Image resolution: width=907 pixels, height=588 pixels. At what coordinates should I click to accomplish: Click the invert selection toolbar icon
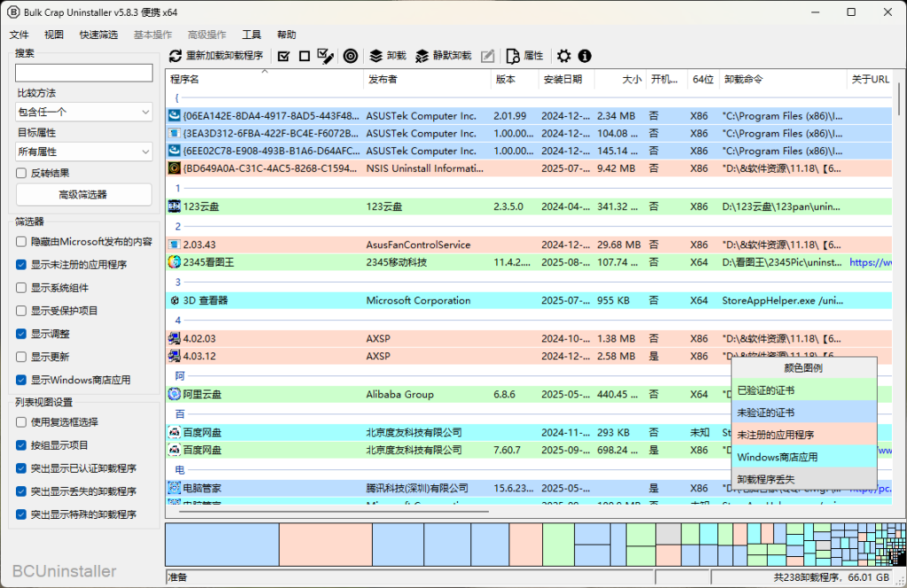click(x=325, y=56)
